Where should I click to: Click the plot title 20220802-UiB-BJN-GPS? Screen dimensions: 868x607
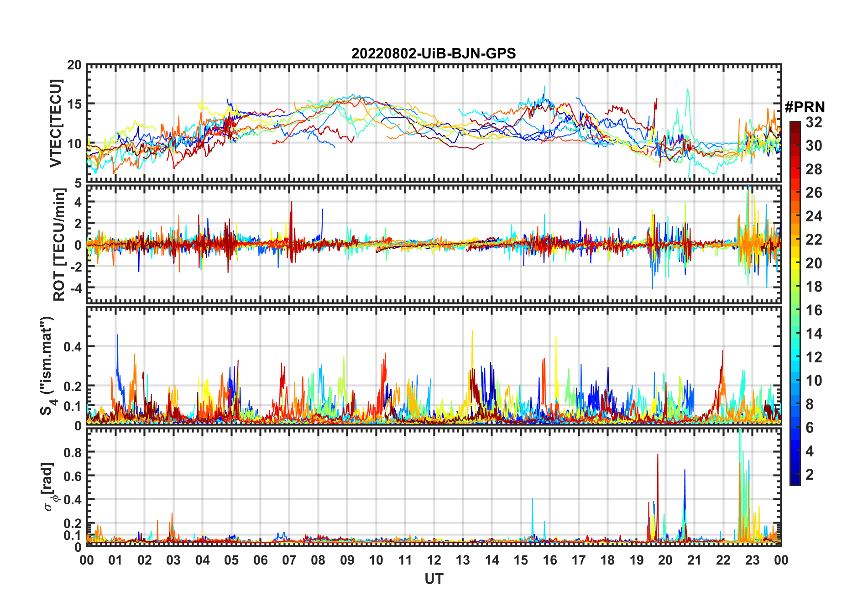pos(433,54)
